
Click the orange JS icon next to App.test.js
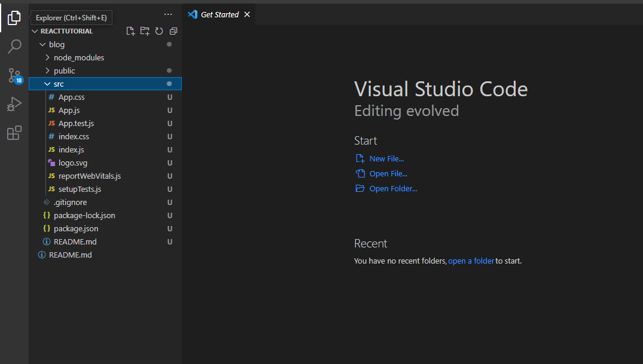click(51, 123)
